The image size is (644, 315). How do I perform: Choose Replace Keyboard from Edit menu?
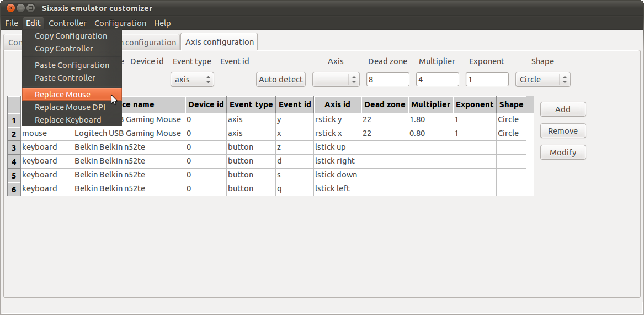[68, 120]
